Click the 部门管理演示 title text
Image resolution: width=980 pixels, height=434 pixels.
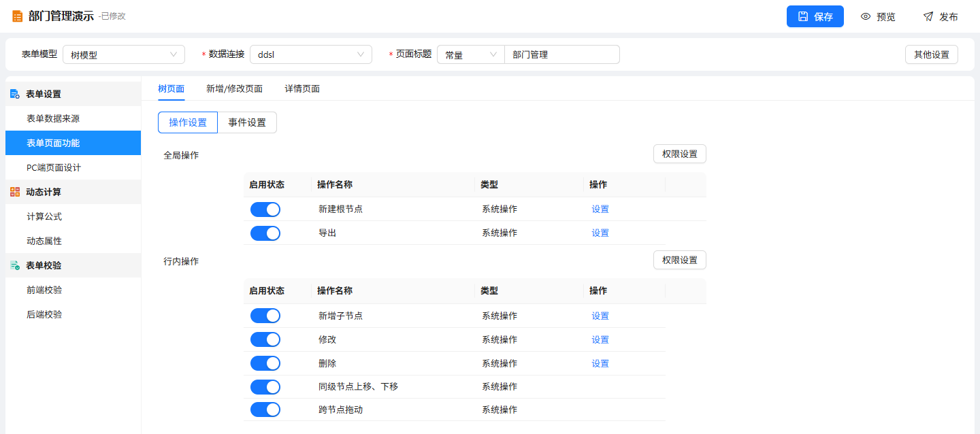tap(61, 16)
